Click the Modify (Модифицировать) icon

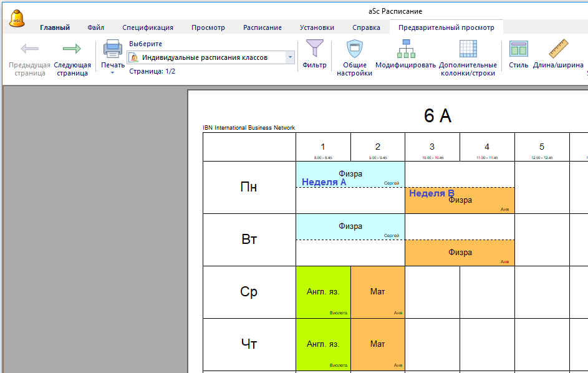(x=405, y=49)
